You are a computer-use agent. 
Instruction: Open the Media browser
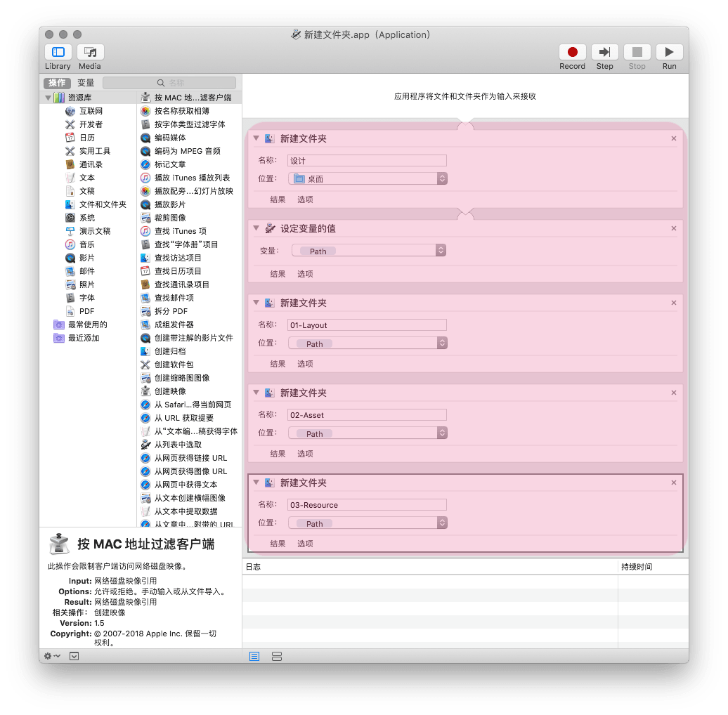tap(90, 53)
